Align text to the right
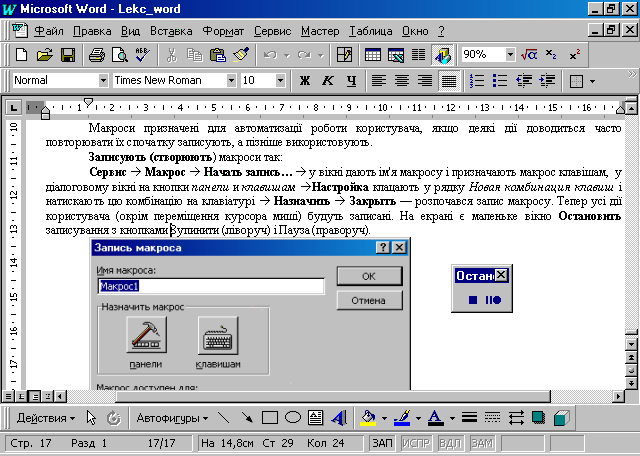The image size is (640, 456). 425,81
